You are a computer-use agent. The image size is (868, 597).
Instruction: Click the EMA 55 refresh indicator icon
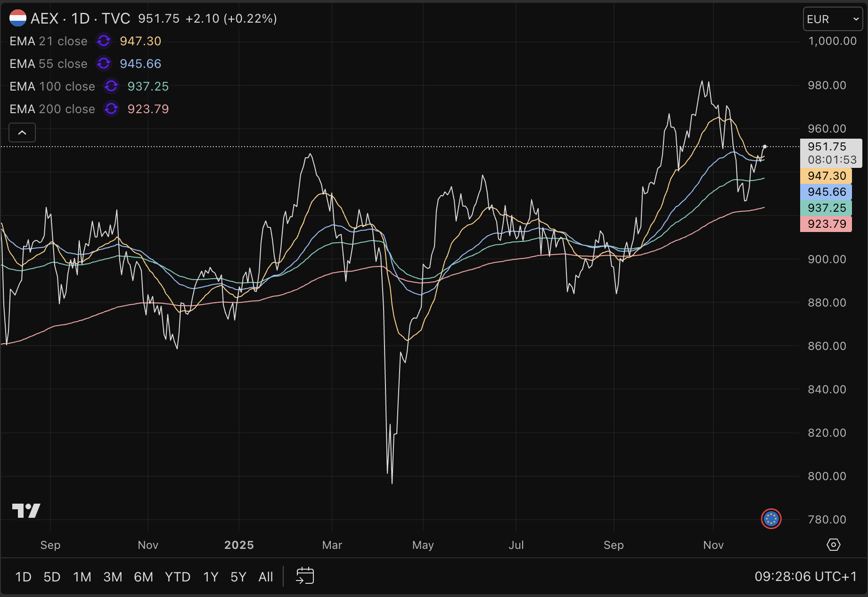pyautogui.click(x=104, y=64)
